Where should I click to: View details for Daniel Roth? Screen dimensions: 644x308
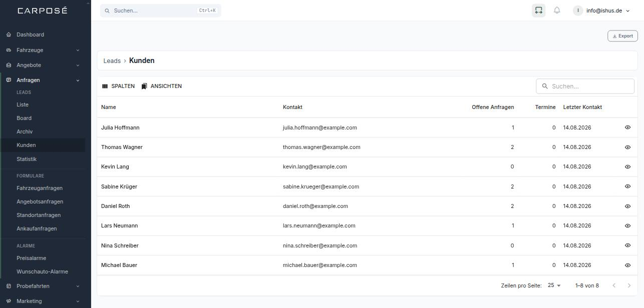click(x=627, y=206)
